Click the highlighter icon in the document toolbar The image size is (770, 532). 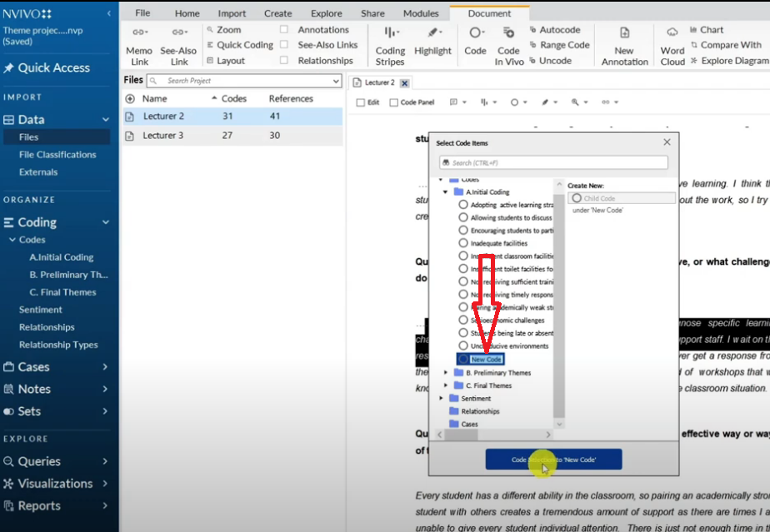(545, 102)
